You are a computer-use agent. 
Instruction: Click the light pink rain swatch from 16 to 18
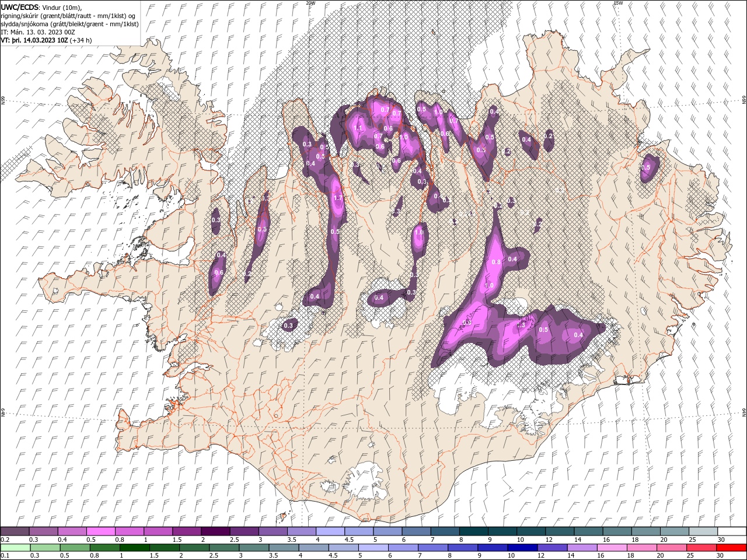pos(611,548)
